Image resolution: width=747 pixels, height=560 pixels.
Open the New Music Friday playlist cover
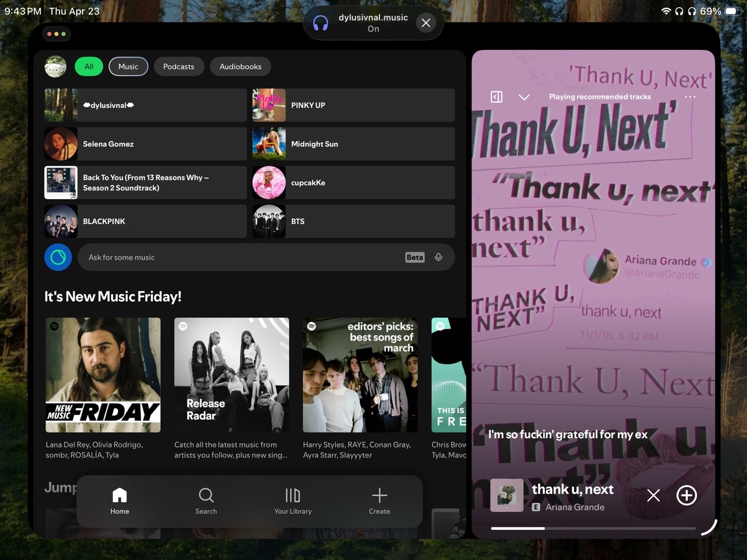(x=103, y=375)
